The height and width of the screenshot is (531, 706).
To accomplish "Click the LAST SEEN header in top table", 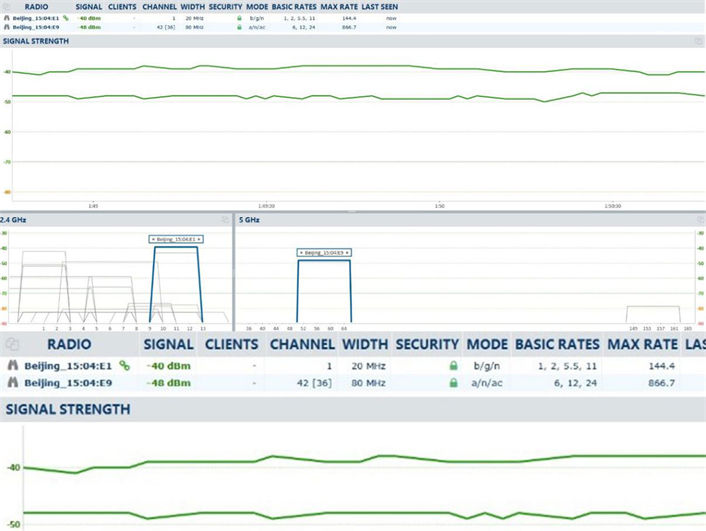I will coord(379,7).
